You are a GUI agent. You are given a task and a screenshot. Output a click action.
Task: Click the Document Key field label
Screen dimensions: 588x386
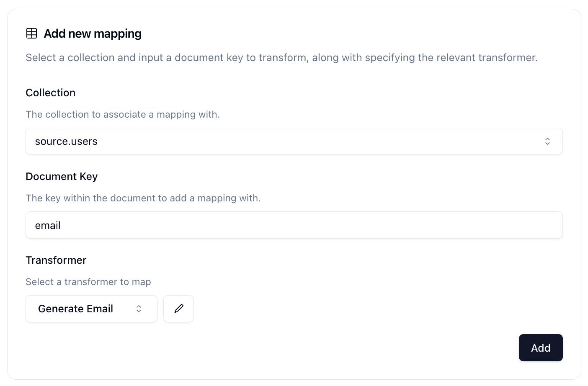[x=62, y=177]
